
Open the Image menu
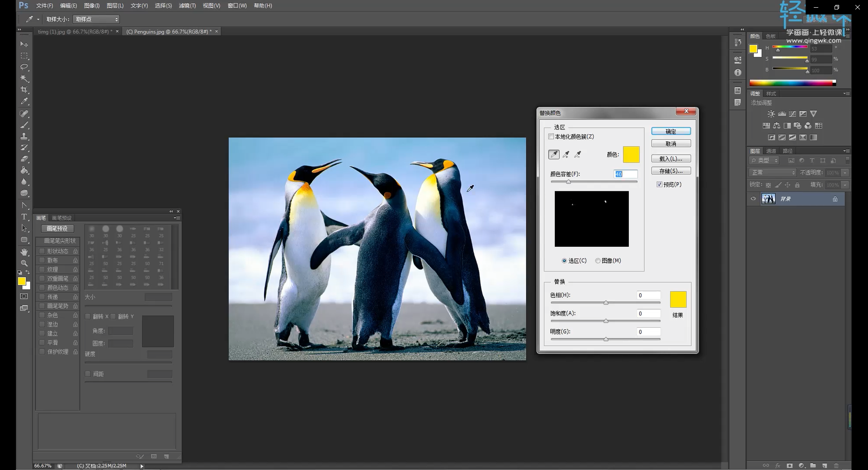tap(92, 6)
